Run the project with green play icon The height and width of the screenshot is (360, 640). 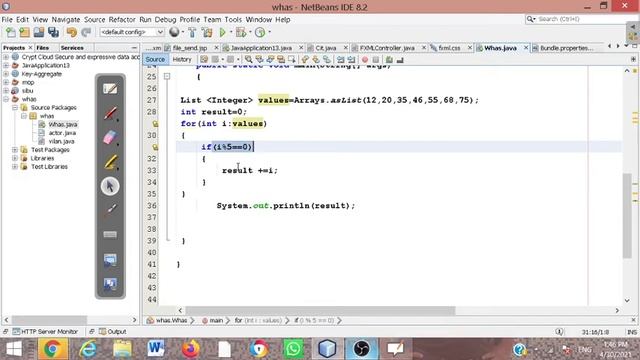222,32
